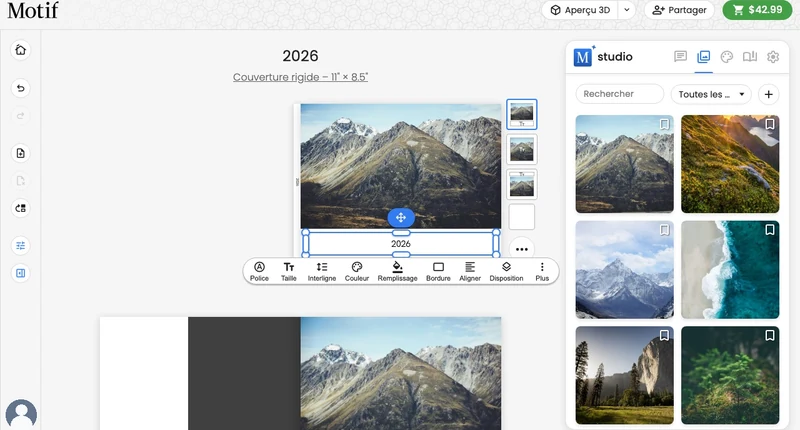Toggle bookmark on the snowy peak photo
Viewport: 800px width, 430px height.
[x=664, y=230]
